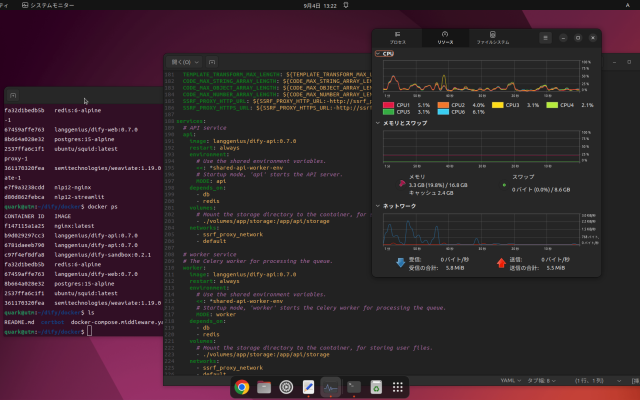Change the CPU2 orange color swatch
This screenshot has height=400, width=640.
coord(441,105)
